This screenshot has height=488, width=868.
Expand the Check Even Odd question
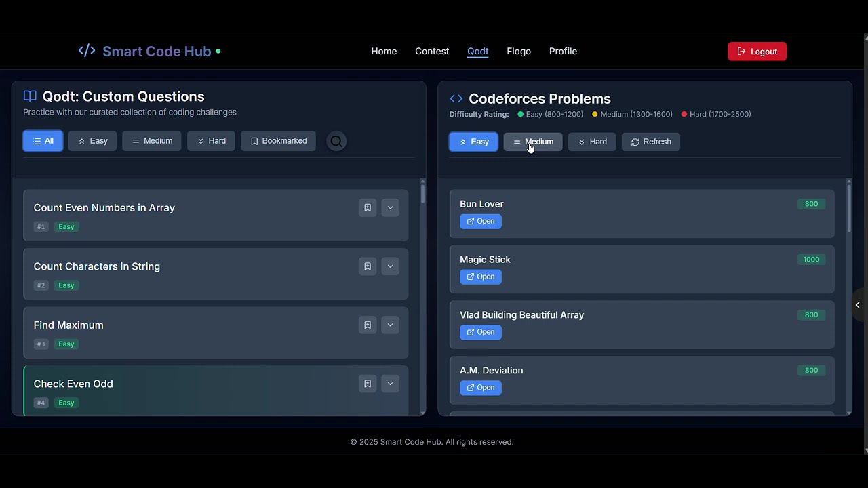click(x=390, y=384)
